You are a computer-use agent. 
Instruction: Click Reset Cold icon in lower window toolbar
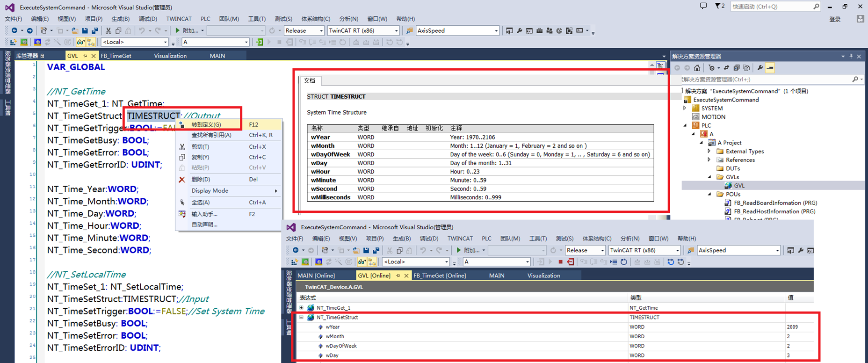click(x=671, y=262)
